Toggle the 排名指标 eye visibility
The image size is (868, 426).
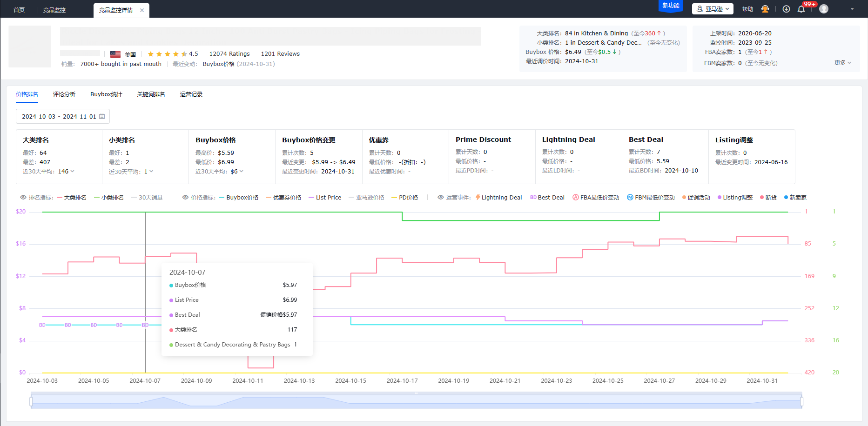(23, 197)
